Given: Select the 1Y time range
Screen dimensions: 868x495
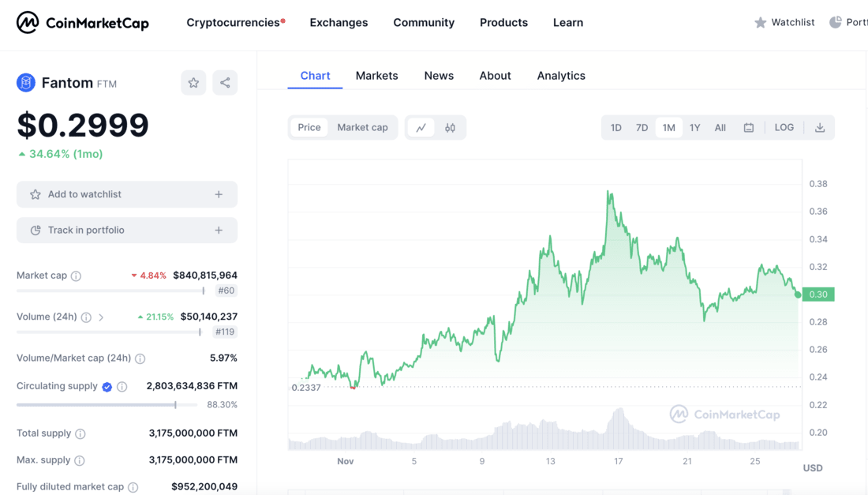Looking at the screenshot, I should (694, 127).
